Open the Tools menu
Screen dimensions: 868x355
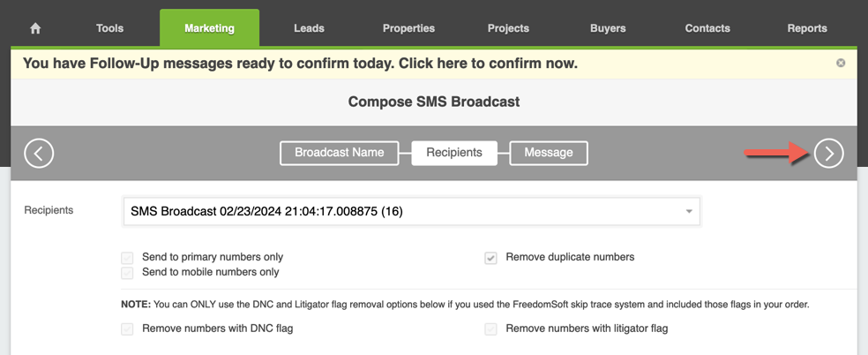(x=109, y=28)
